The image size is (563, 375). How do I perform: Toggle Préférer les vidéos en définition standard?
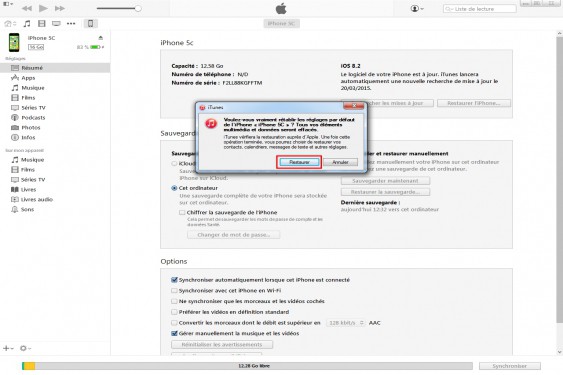(x=175, y=312)
